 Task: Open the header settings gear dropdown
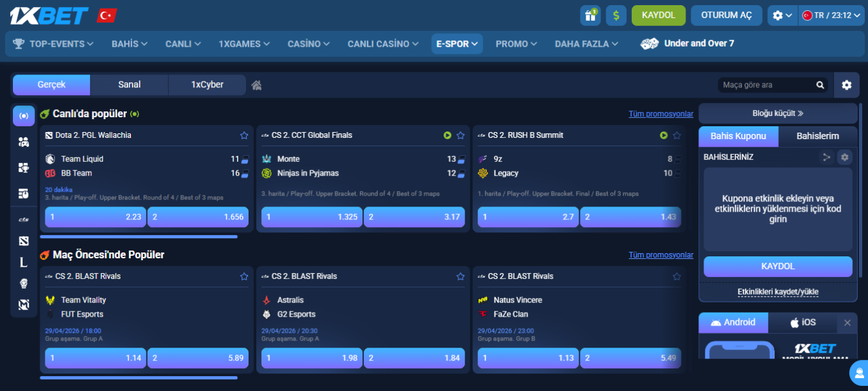click(782, 16)
